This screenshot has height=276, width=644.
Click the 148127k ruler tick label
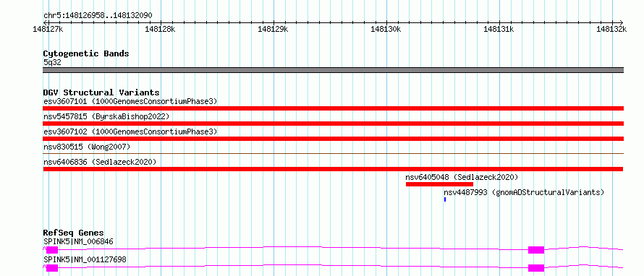[48, 29]
